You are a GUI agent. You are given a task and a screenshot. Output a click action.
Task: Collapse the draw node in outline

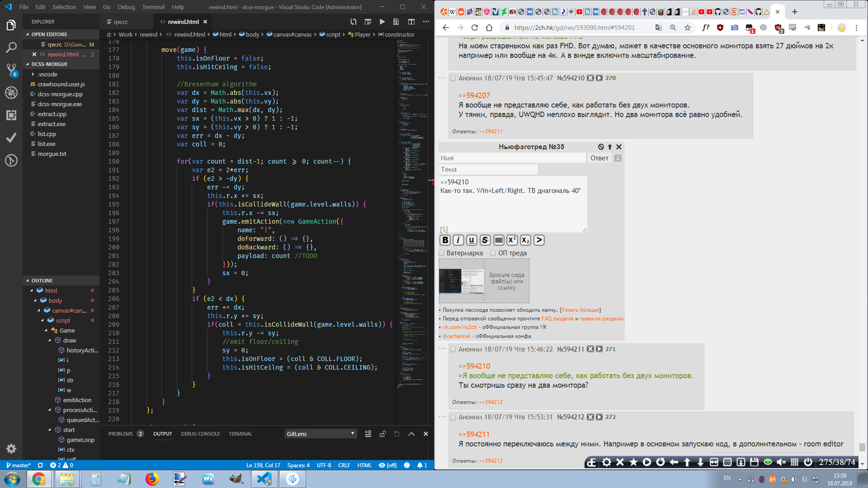(50, 340)
